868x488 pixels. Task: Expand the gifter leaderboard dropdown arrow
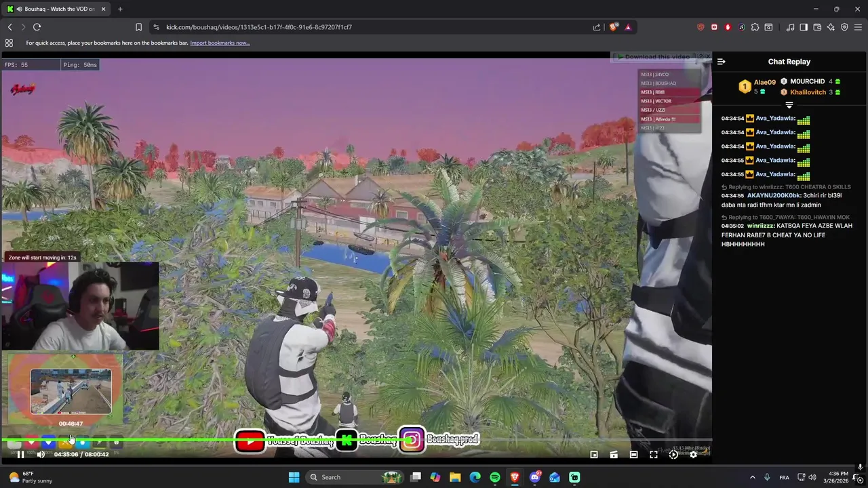tap(789, 105)
